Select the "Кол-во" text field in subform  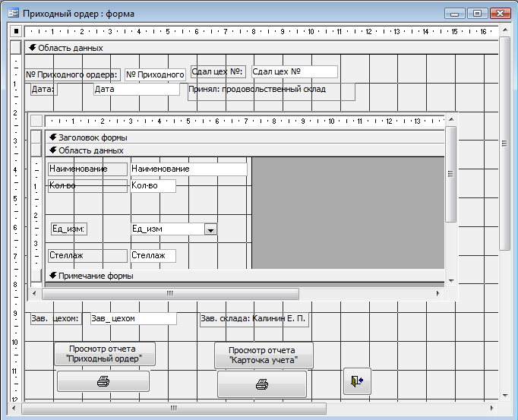click(x=153, y=186)
